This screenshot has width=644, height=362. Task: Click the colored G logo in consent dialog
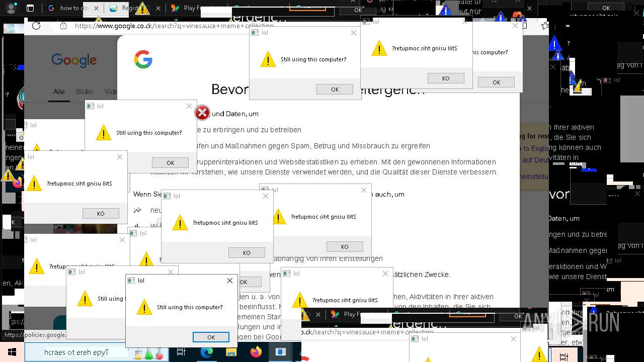[x=143, y=59]
